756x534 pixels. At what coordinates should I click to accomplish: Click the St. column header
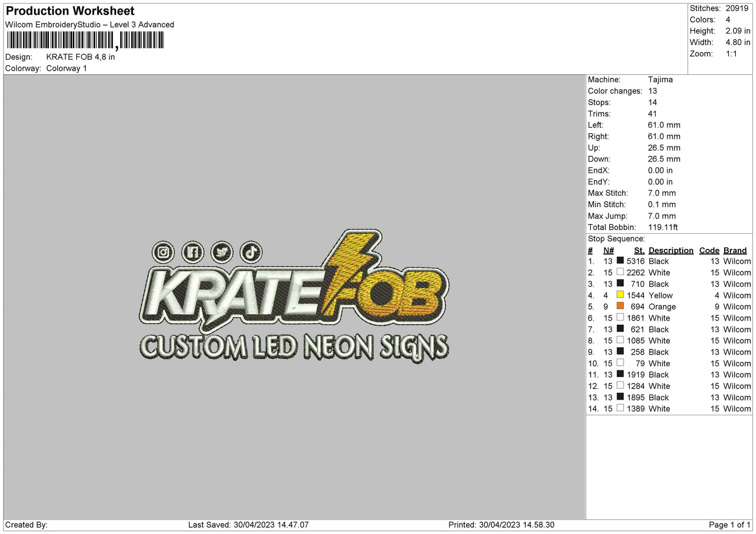pos(639,251)
